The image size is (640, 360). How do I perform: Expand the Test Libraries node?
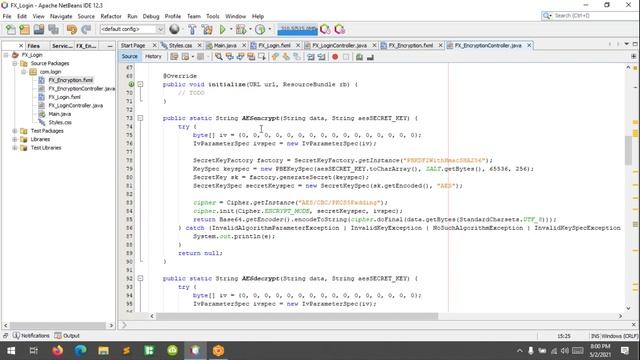[15, 148]
